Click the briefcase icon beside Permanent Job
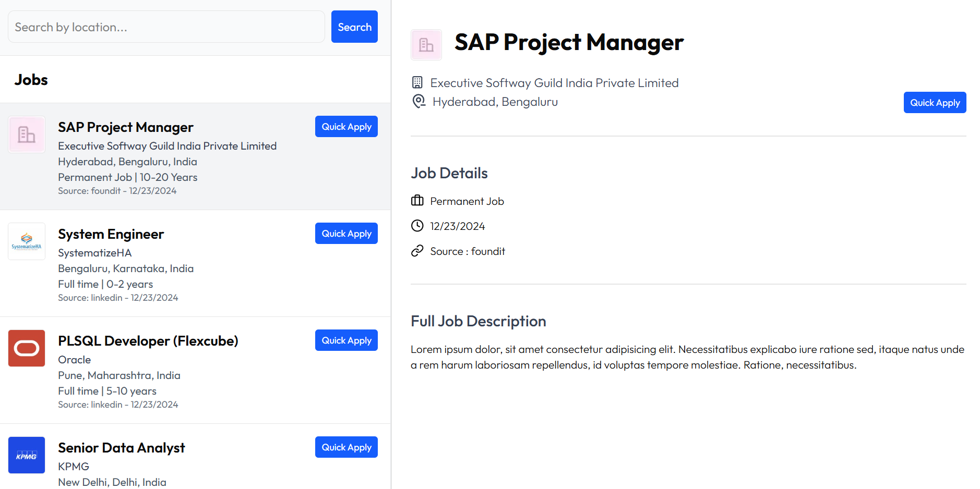The image size is (980, 489). coord(417,201)
